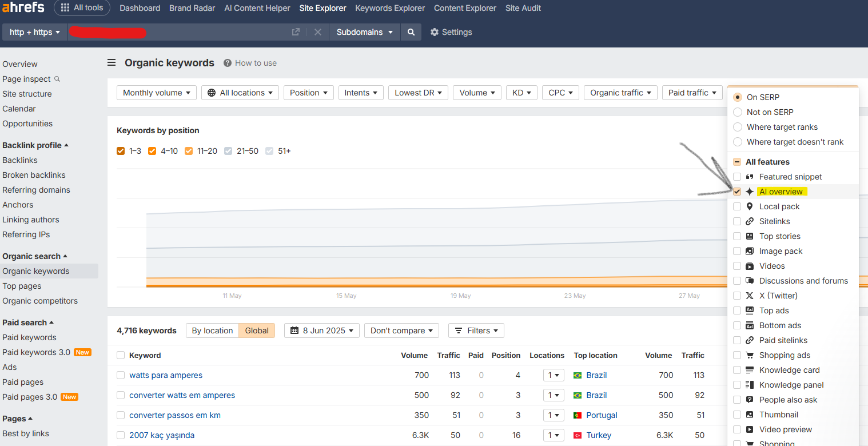Go to Keywords Explorer
Screen dimensions: 868x446
(x=390, y=8)
